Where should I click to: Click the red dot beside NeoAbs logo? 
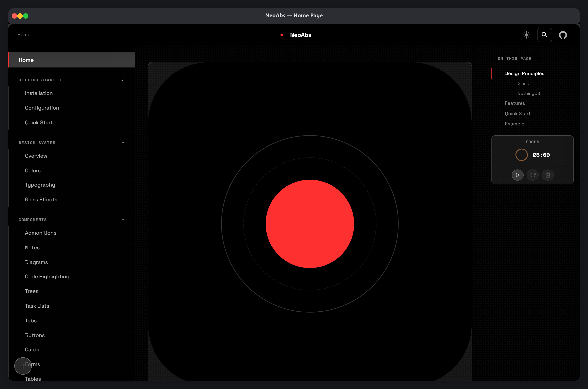[282, 35]
